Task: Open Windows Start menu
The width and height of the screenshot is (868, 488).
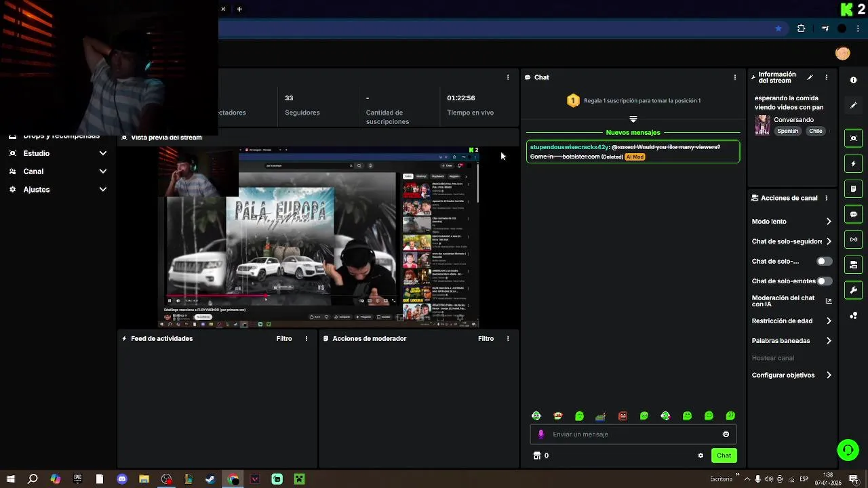Action: (x=10, y=479)
